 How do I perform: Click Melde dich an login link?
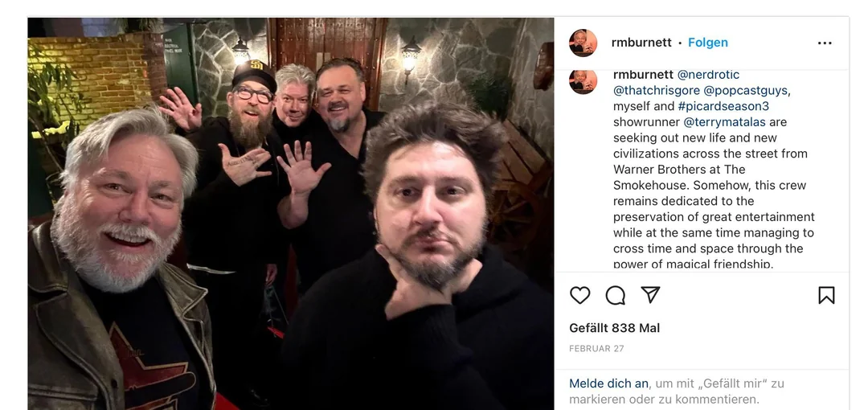[608, 383]
